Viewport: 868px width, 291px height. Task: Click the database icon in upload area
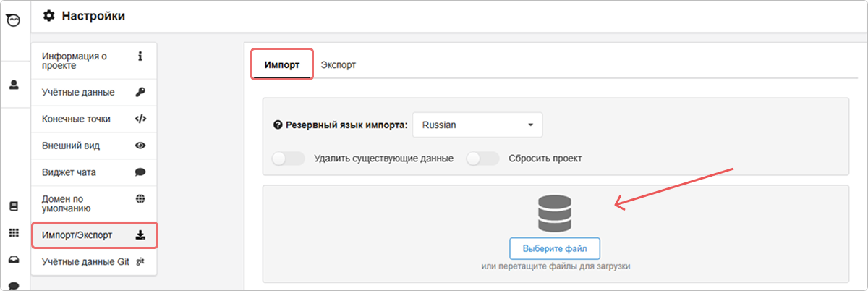(x=555, y=213)
